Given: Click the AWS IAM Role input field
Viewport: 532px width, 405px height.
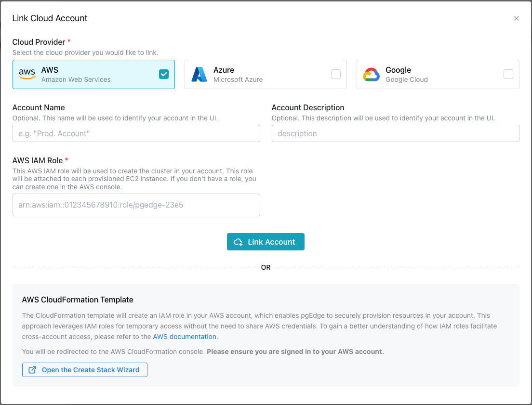Looking at the screenshot, I should click(x=136, y=205).
